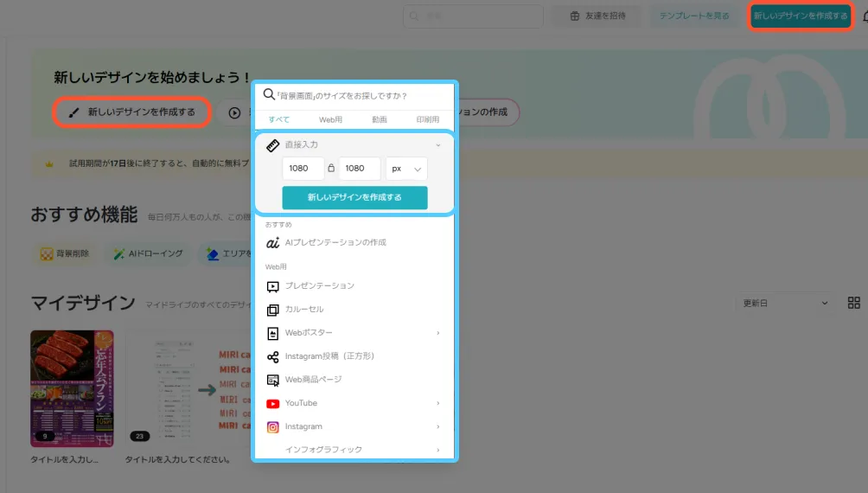Image resolution: width=868 pixels, height=493 pixels.
Task: Switch to the Web用 tab
Action: [330, 119]
